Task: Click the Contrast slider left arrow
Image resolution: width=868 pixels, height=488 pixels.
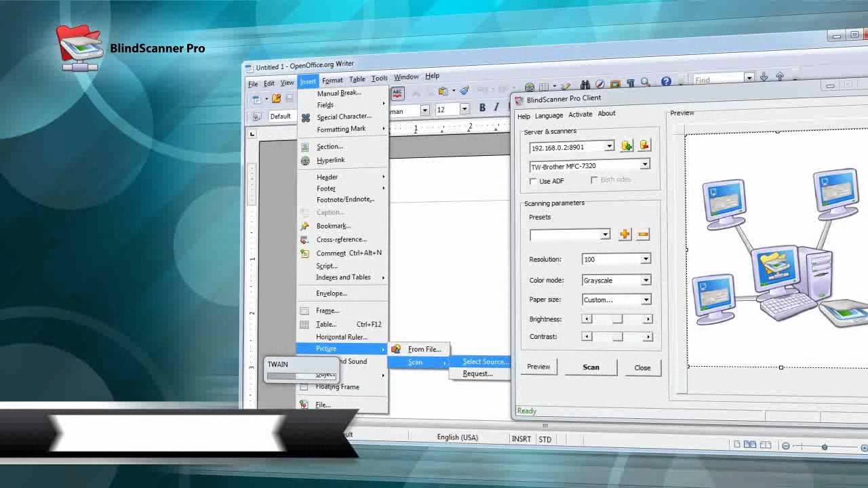Action: [x=587, y=337]
